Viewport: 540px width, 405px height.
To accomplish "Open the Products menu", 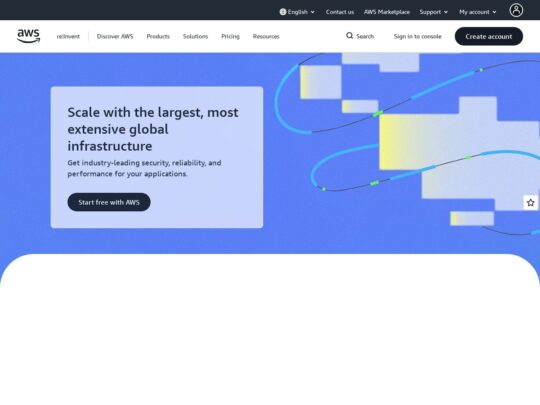I will coord(158,37).
